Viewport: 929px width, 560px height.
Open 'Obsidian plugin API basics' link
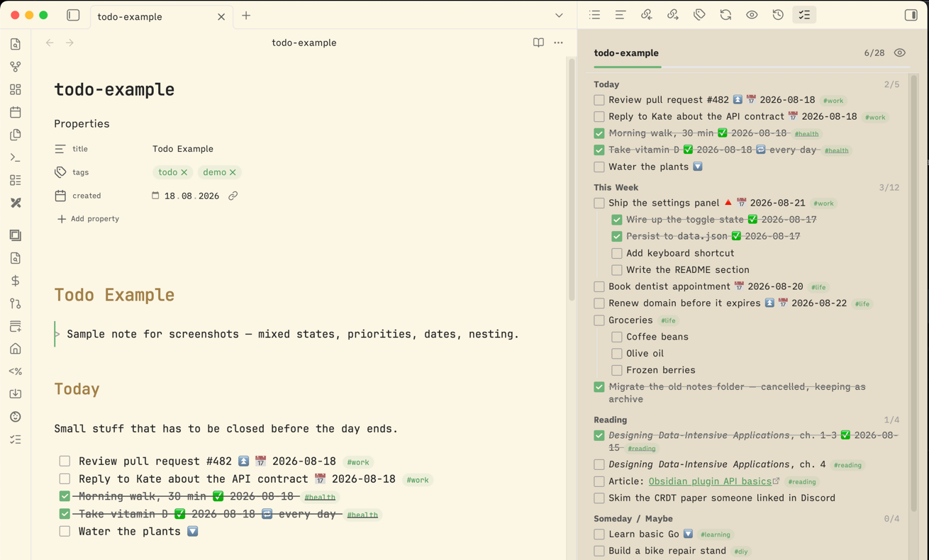point(710,481)
